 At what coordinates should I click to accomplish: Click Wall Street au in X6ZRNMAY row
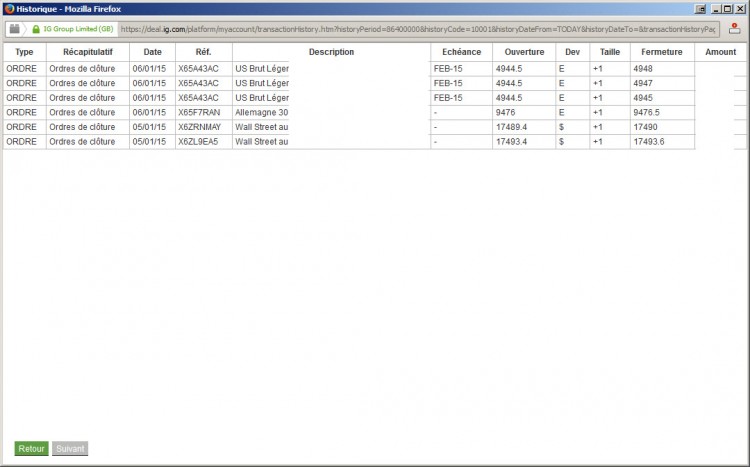[x=261, y=127]
